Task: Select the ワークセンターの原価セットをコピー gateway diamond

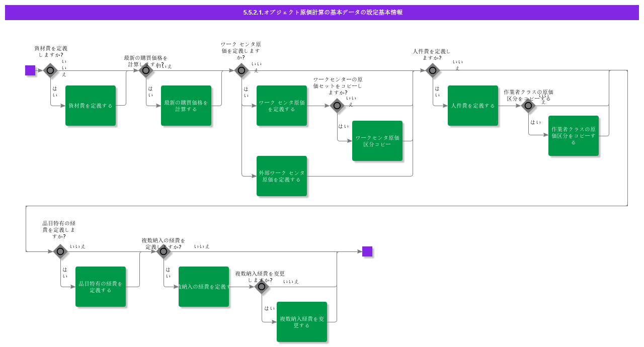Action: coord(337,106)
